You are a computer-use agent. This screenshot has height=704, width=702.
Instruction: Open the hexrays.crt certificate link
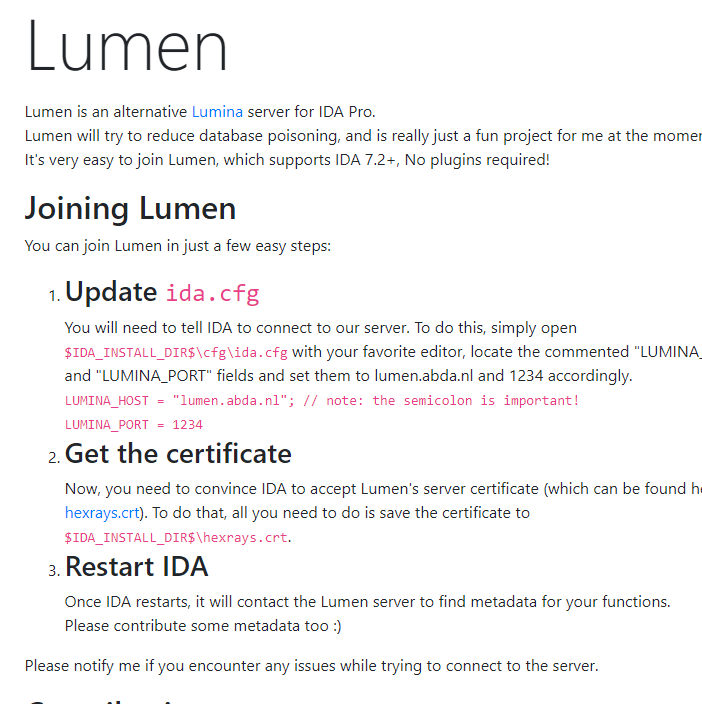click(102, 513)
